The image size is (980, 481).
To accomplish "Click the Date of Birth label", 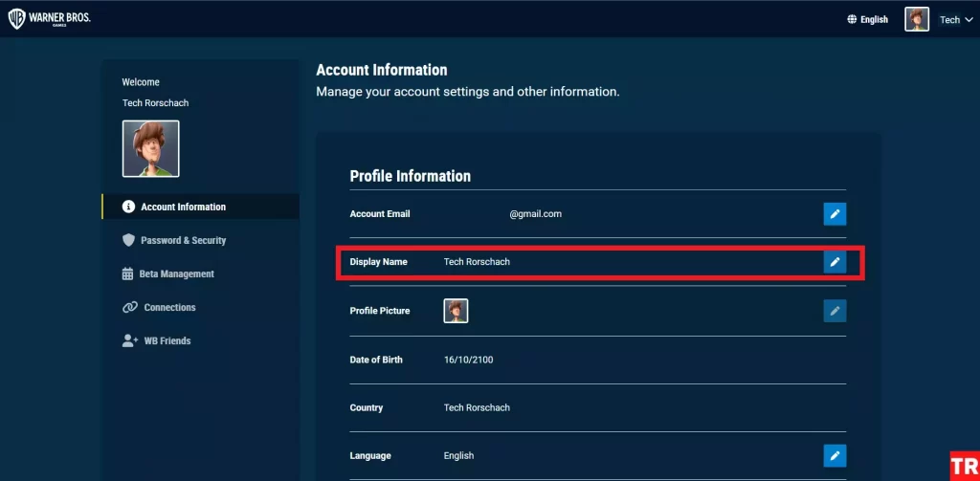I will click(376, 360).
